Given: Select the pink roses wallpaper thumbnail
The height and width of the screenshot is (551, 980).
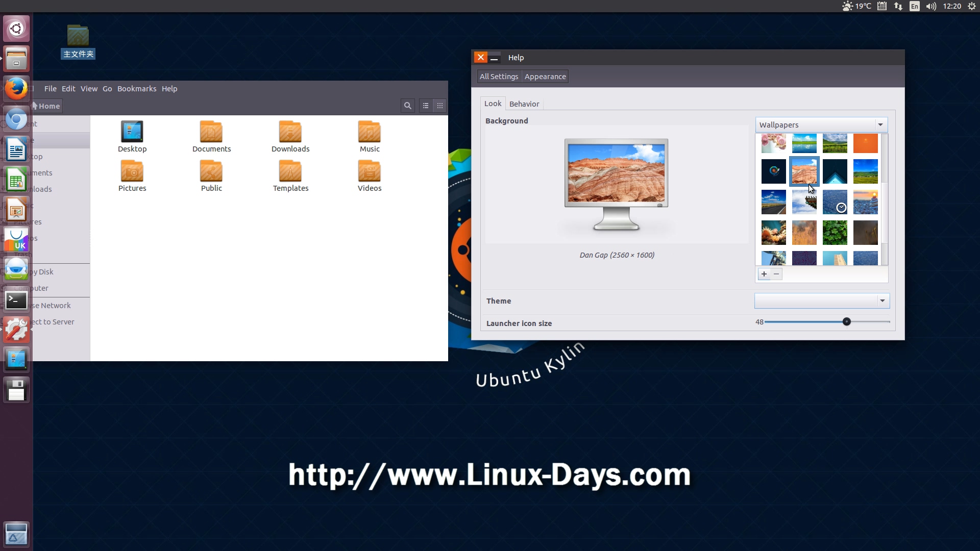Looking at the screenshot, I should (x=774, y=143).
